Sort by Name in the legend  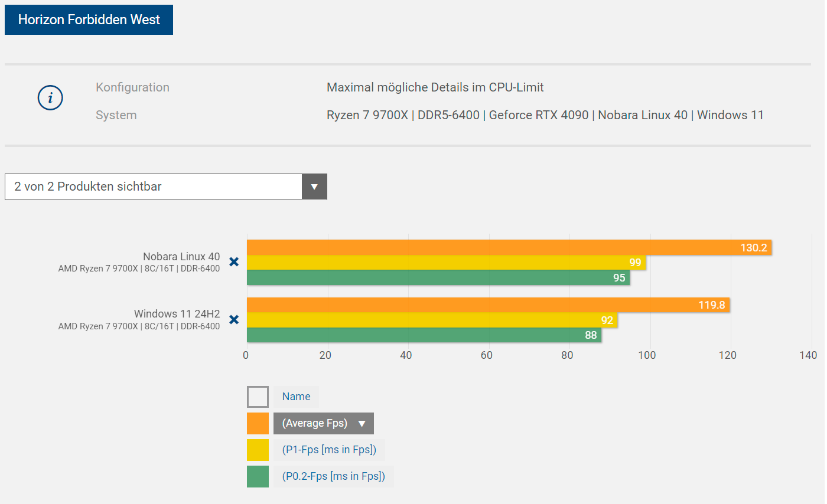[x=296, y=397]
